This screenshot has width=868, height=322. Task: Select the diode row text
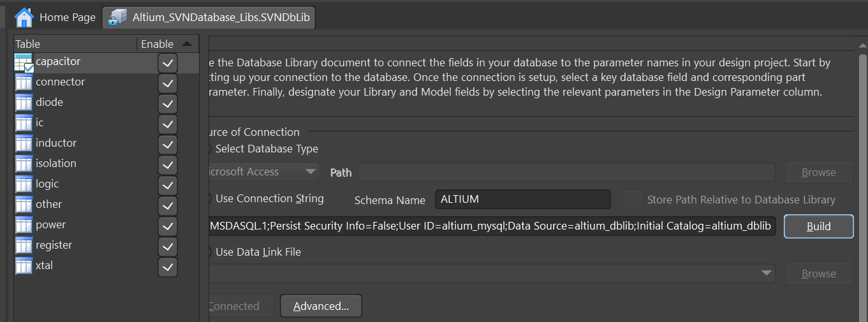(50, 103)
